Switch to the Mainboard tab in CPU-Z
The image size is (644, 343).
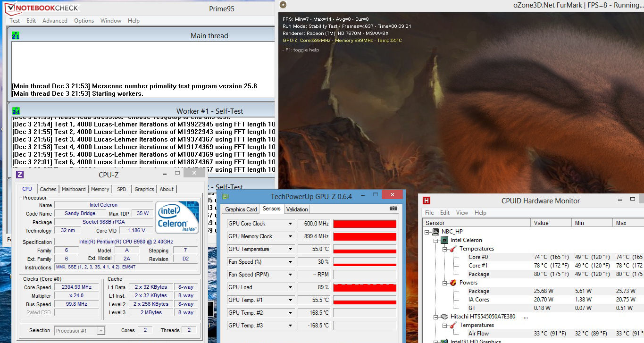click(74, 189)
